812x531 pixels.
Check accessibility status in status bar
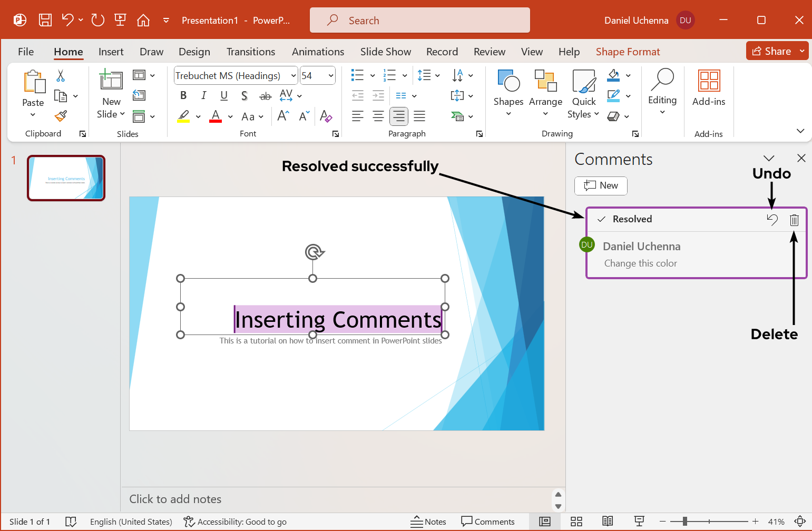tap(235, 522)
